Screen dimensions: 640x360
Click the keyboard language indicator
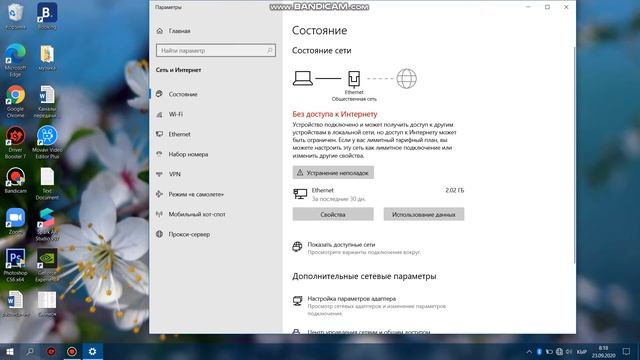(x=582, y=351)
